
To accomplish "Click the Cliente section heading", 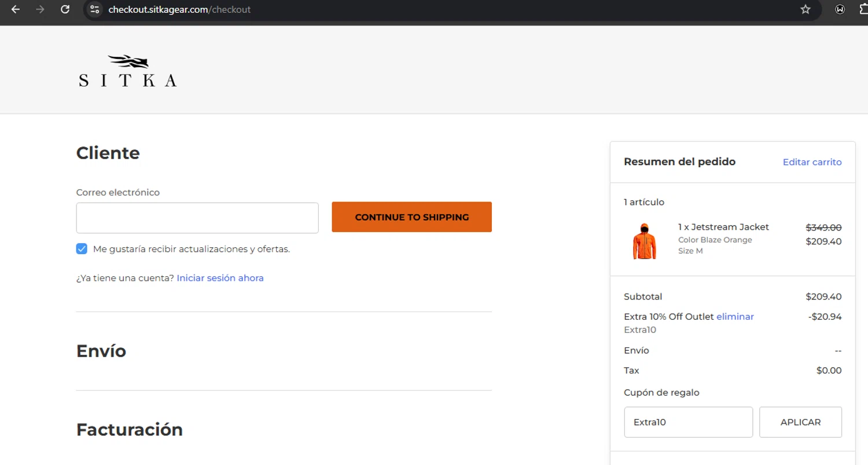I will point(108,153).
